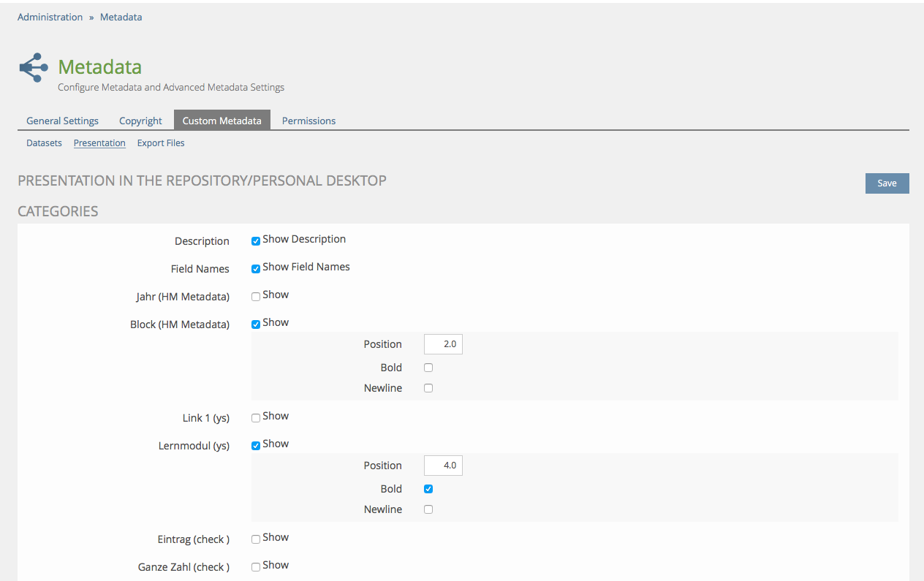Enable Show for Link 1 (ys)
Screen dimensions: 924x581
coord(256,418)
